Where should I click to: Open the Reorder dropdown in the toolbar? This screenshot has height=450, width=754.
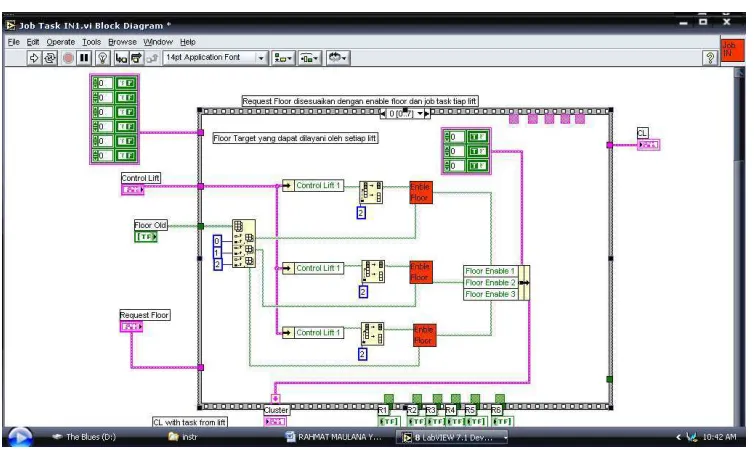click(338, 58)
